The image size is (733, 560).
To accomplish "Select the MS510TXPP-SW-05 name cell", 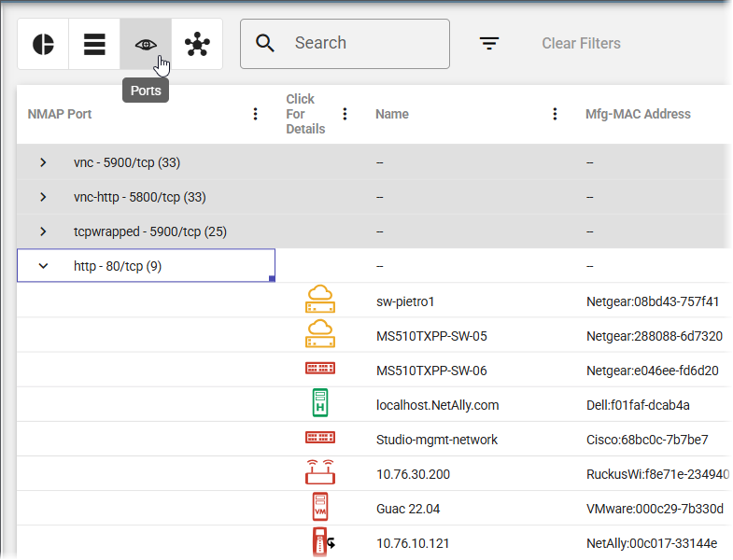I will (431, 337).
